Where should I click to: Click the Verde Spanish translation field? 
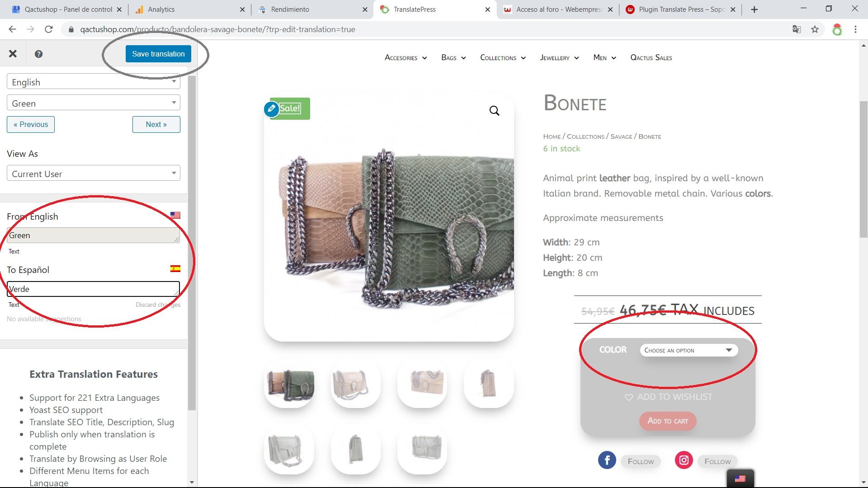(x=93, y=289)
